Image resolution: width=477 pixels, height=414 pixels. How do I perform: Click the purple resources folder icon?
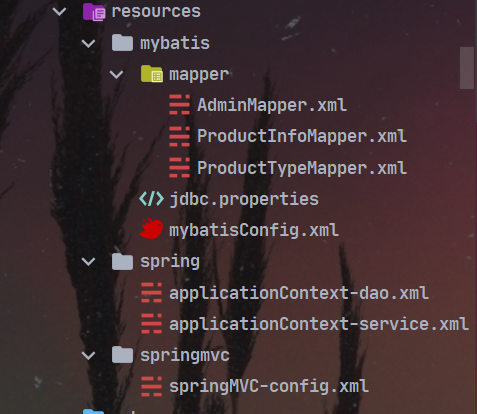(x=94, y=12)
